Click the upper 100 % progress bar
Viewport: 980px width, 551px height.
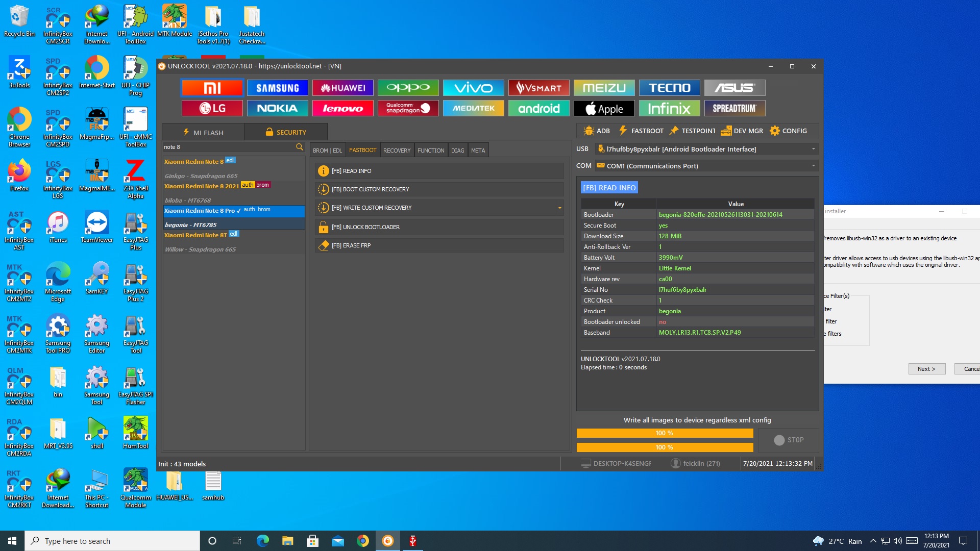tap(665, 433)
